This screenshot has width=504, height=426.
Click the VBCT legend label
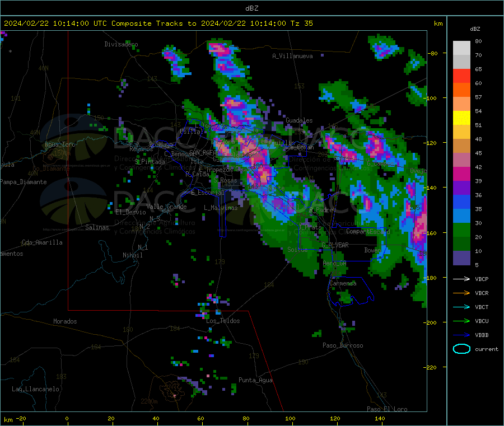tap(482, 307)
